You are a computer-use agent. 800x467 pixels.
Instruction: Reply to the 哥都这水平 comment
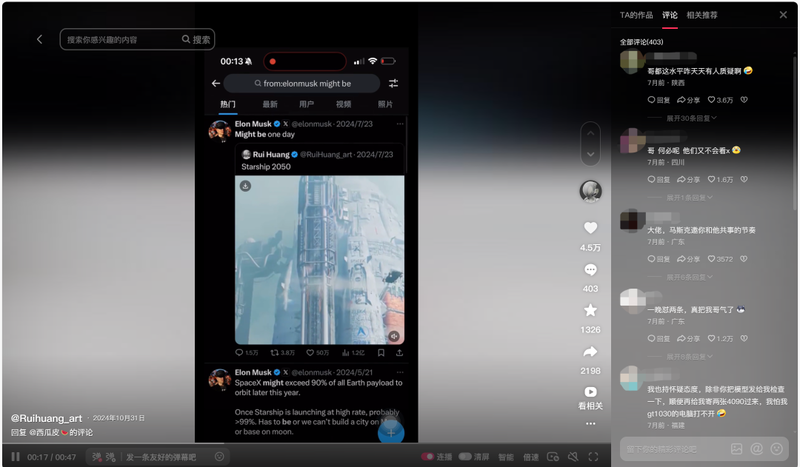[x=659, y=100]
